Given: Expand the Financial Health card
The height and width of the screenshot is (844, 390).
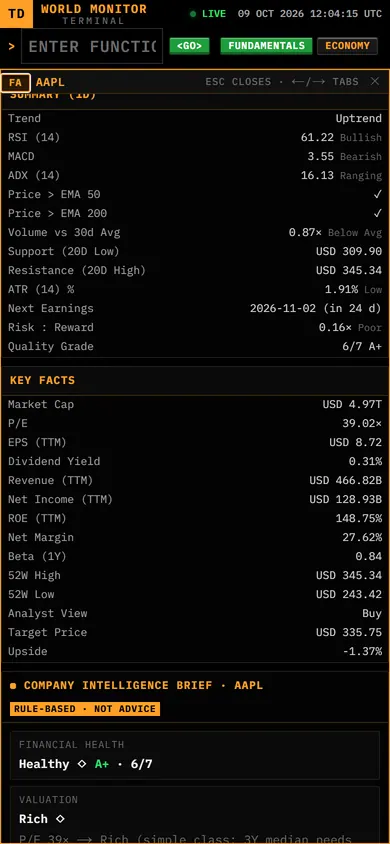Looking at the screenshot, I should (195, 755).
